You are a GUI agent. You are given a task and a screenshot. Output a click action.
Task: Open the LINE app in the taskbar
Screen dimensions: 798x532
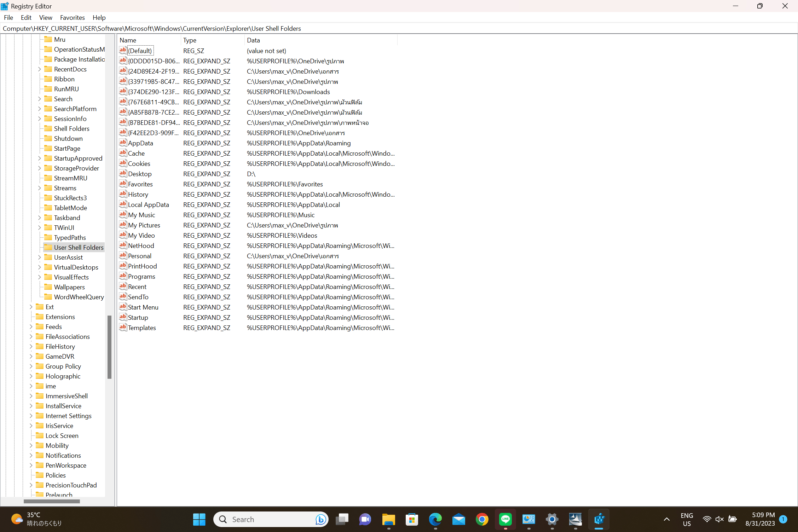click(x=505, y=519)
